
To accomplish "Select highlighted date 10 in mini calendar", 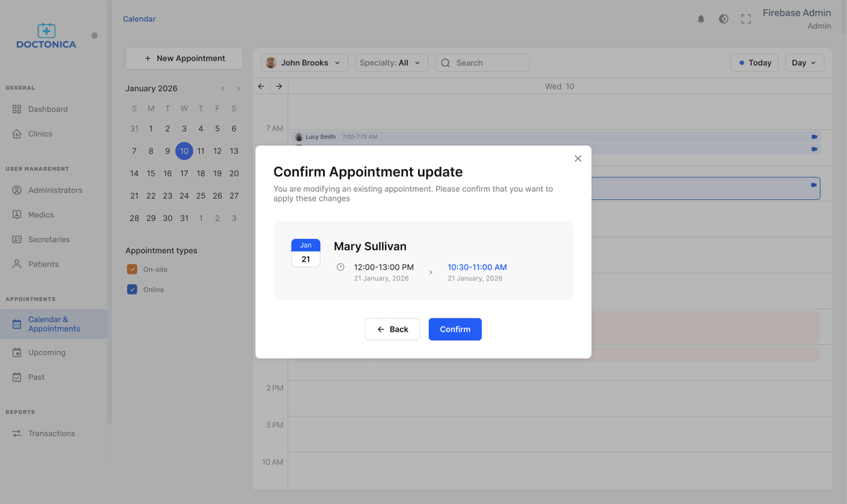I will click(x=184, y=151).
